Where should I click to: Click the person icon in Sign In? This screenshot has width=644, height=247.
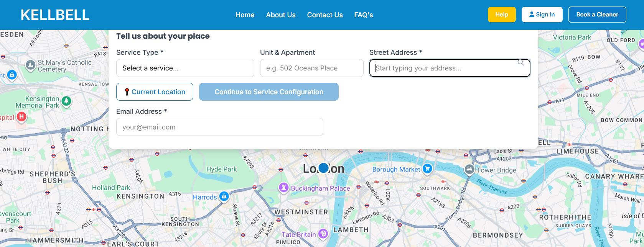(532, 15)
